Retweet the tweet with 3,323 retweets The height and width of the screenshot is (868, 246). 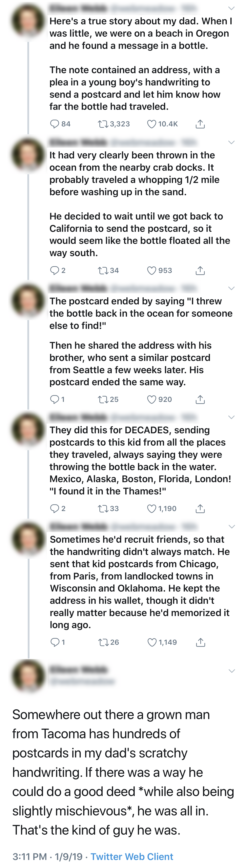pos(103,124)
